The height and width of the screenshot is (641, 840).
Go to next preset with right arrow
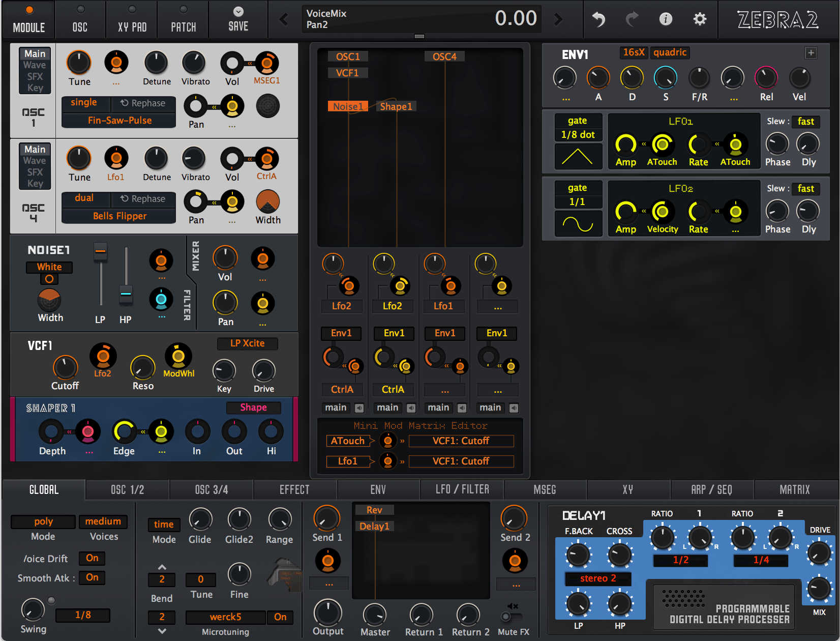(558, 20)
